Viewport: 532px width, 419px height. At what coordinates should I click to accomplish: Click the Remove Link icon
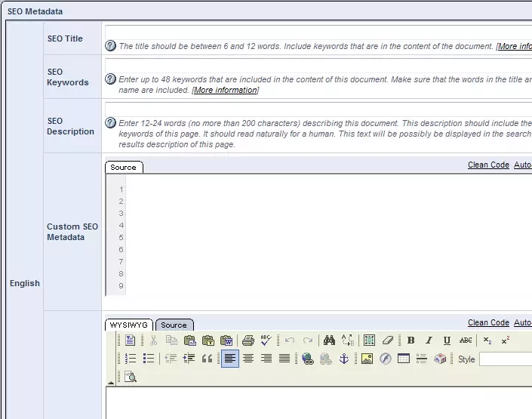pos(326,359)
